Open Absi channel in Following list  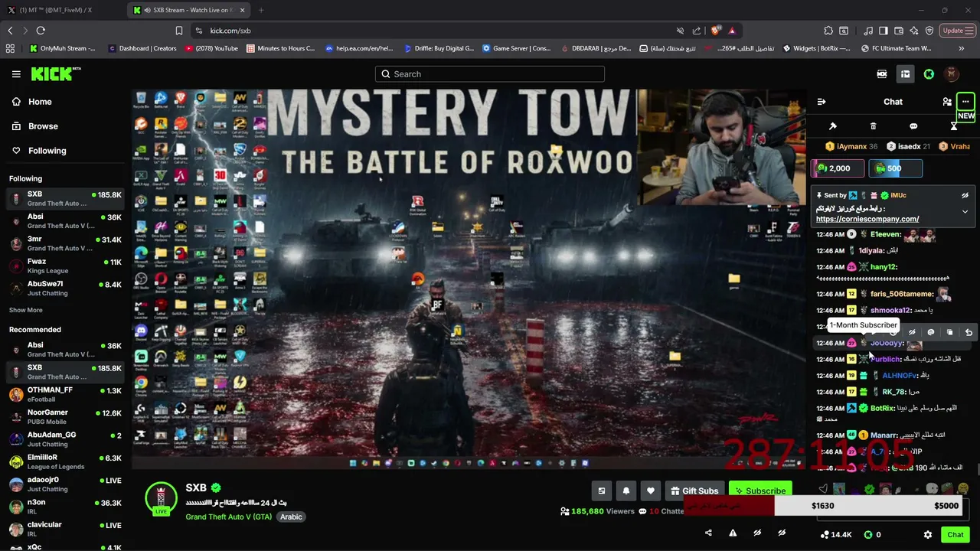(x=65, y=221)
